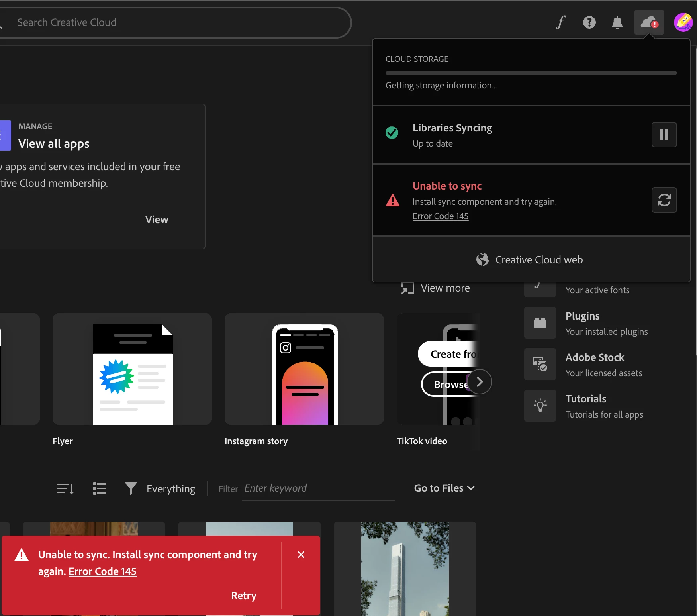Click the View more expand icon

coord(407,288)
